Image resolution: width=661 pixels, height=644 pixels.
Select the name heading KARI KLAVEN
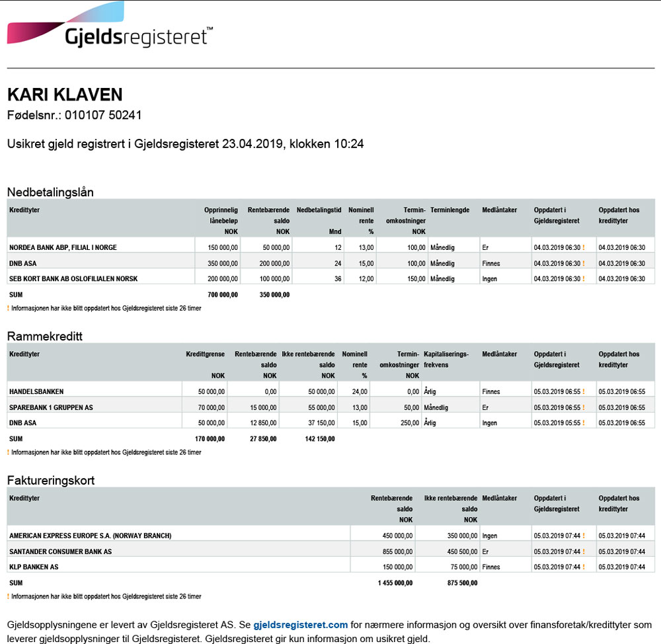tap(65, 95)
